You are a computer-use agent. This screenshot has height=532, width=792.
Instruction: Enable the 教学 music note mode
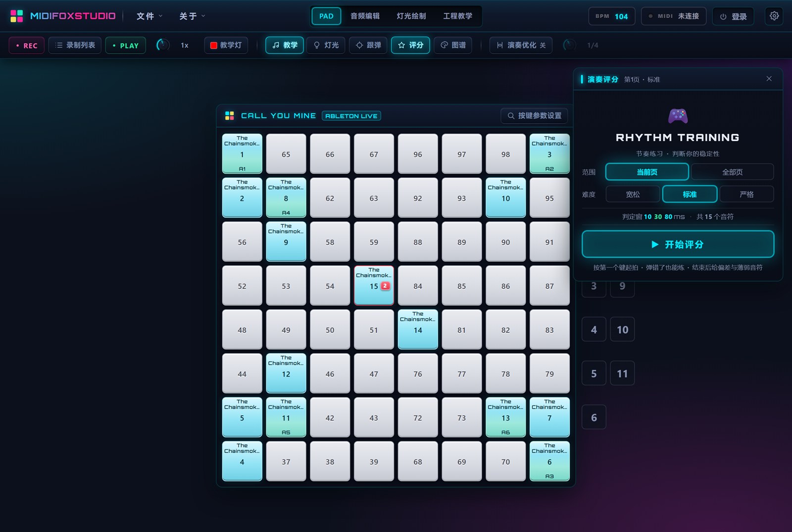pos(285,45)
